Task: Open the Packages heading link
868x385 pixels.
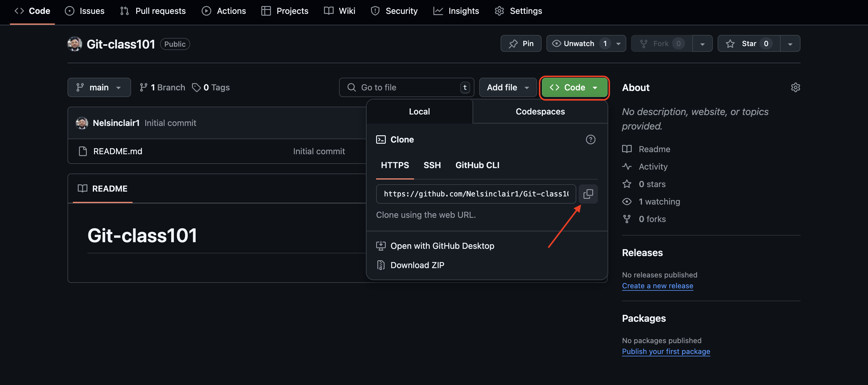Action: point(643,318)
